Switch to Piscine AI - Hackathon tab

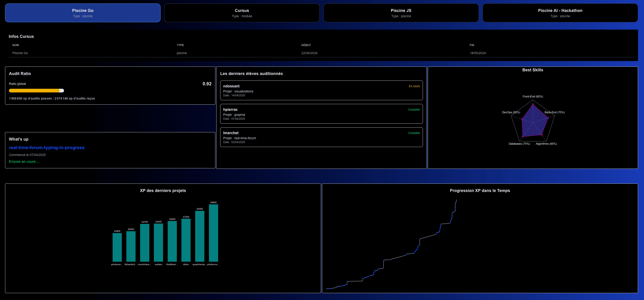coord(560,13)
